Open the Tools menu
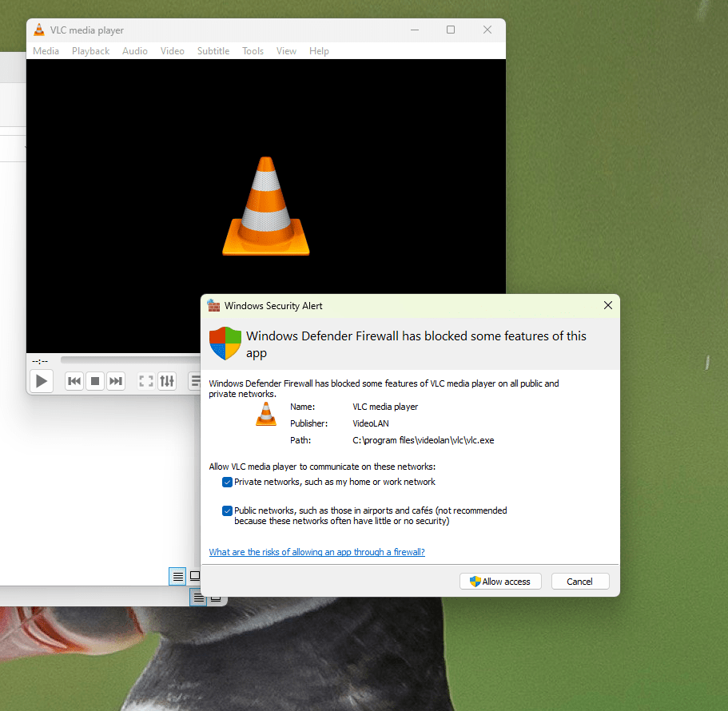The height and width of the screenshot is (711, 728). 253,51
